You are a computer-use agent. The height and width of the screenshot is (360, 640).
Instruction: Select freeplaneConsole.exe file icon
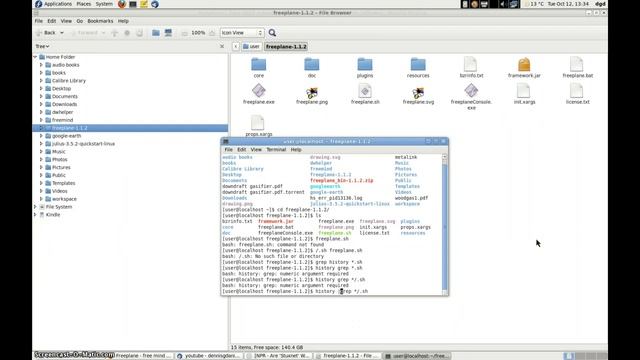pos(471,91)
